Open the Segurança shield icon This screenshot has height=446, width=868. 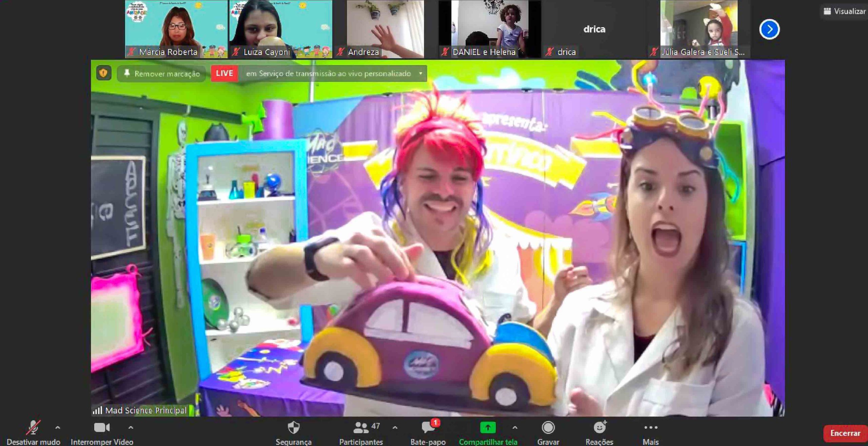[x=293, y=428]
